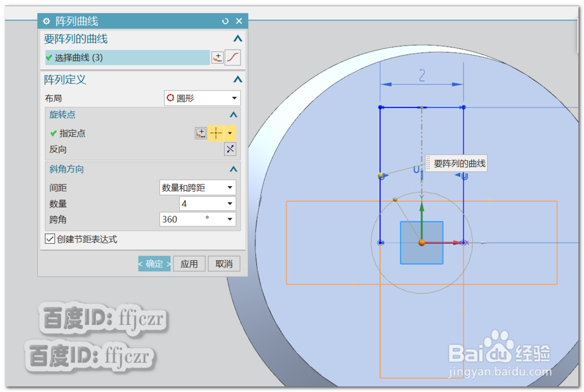
Task: Toggle the 创建节距表达式 checkbox
Action: pyautogui.click(x=50, y=239)
